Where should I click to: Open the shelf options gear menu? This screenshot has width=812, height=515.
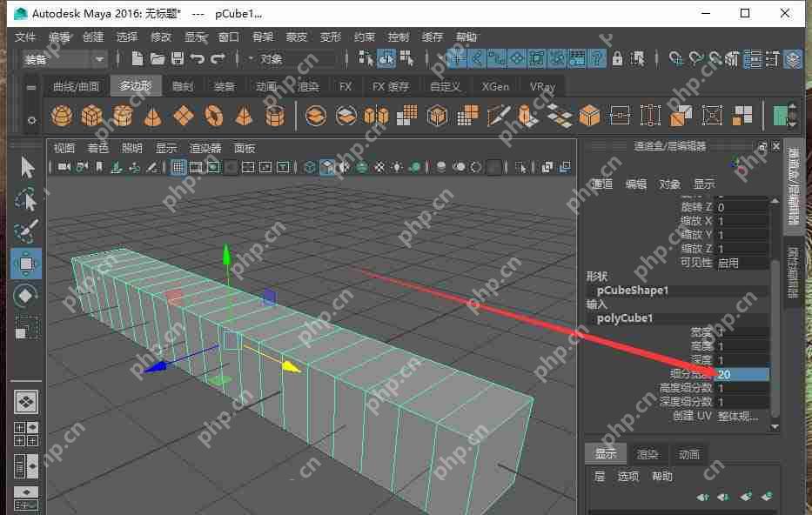click(x=31, y=120)
